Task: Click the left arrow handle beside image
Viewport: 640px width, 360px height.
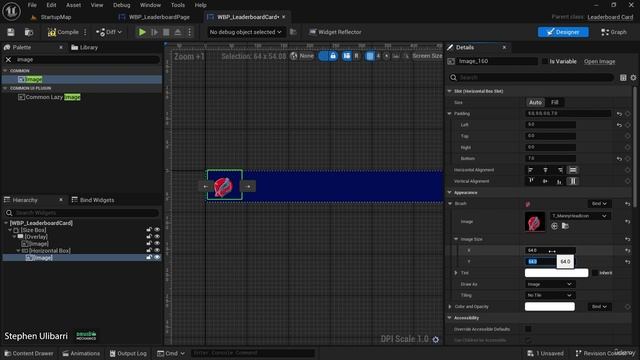Action: (205, 187)
